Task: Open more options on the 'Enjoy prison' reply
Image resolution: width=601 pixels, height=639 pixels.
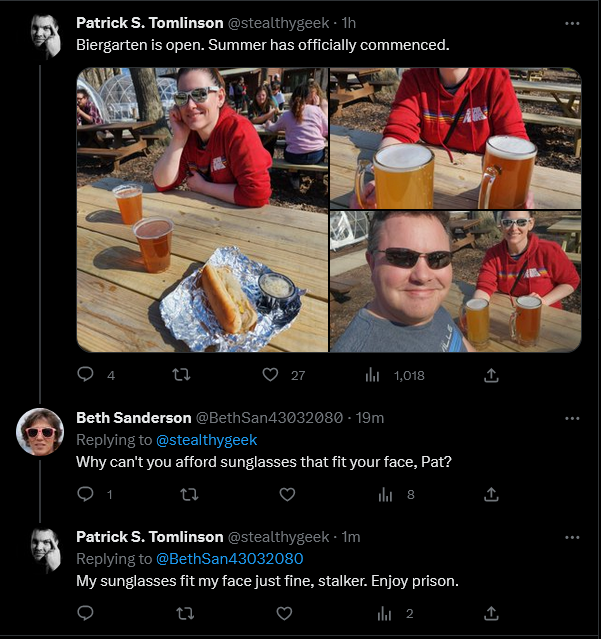Action: 572,537
